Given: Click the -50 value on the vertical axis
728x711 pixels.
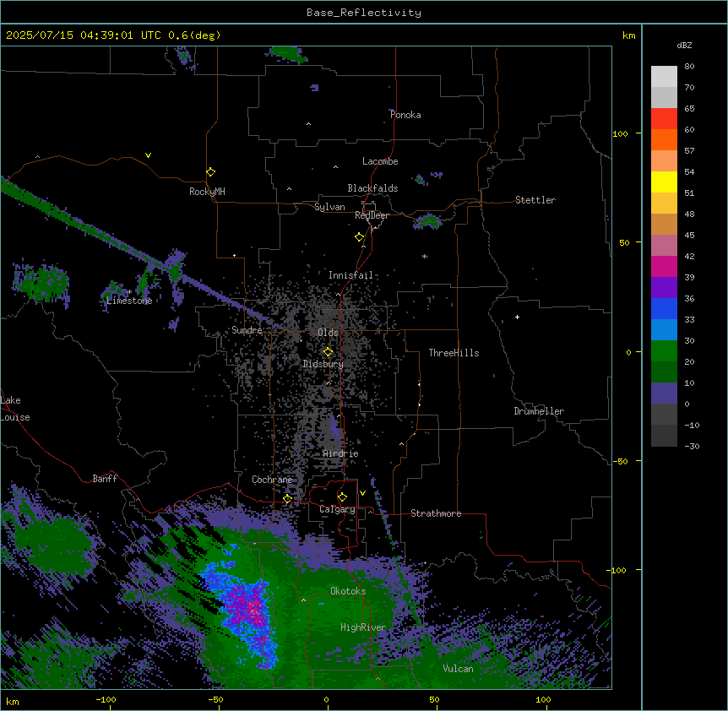Looking at the screenshot, I should (x=620, y=461).
